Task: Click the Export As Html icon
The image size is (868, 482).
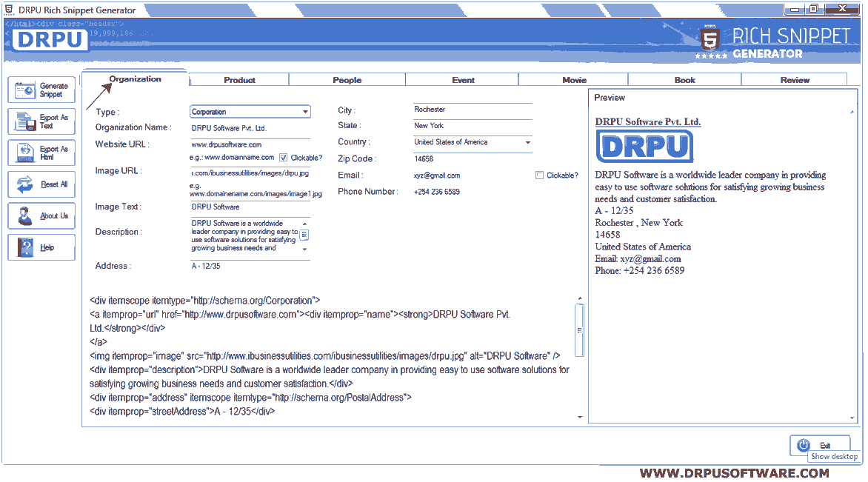Action: (x=25, y=153)
